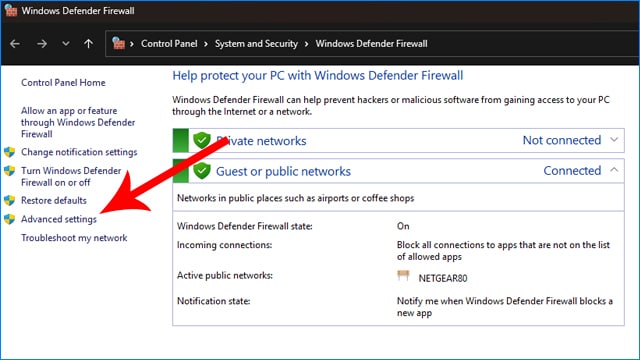
Task: Click Notify me when firewall blocks text
Action: [505, 307]
